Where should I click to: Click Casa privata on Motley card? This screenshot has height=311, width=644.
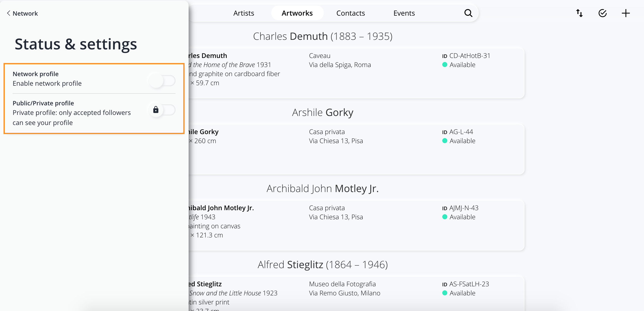pos(327,208)
